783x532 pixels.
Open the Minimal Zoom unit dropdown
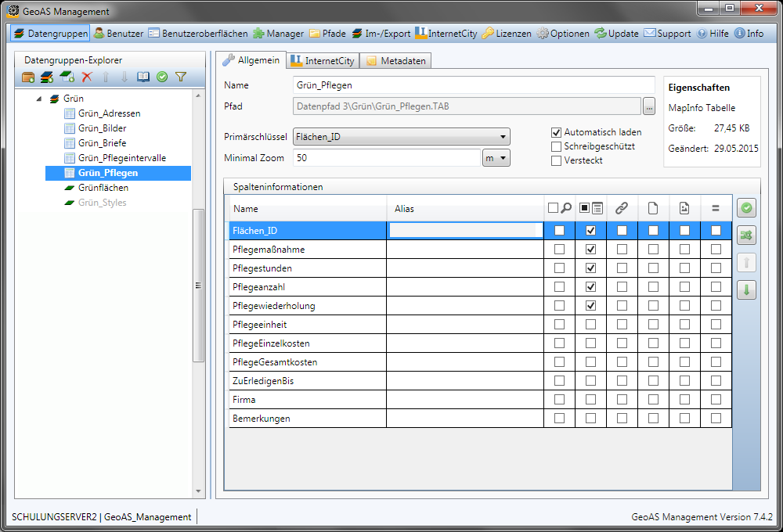pyautogui.click(x=496, y=158)
